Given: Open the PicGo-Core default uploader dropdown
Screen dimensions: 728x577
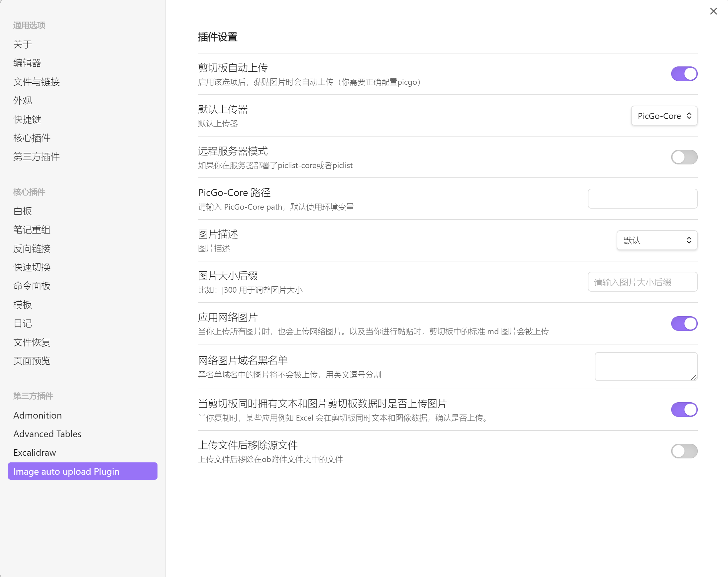Looking at the screenshot, I should point(664,116).
